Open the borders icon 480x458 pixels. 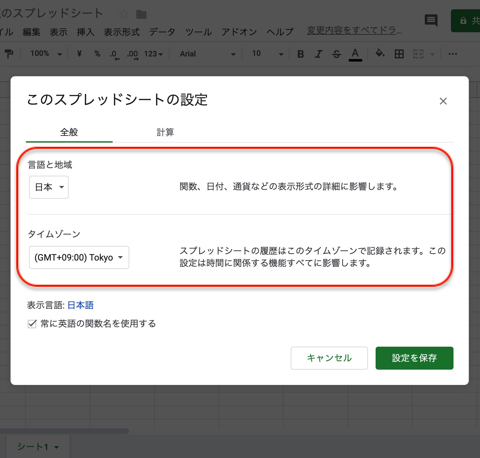[x=399, y=54]
